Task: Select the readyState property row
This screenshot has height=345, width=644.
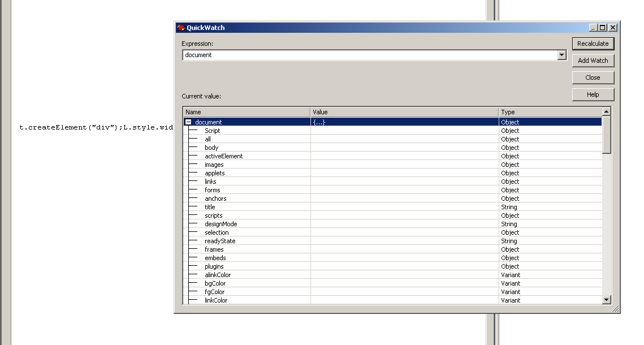Action: coord(220,241)
